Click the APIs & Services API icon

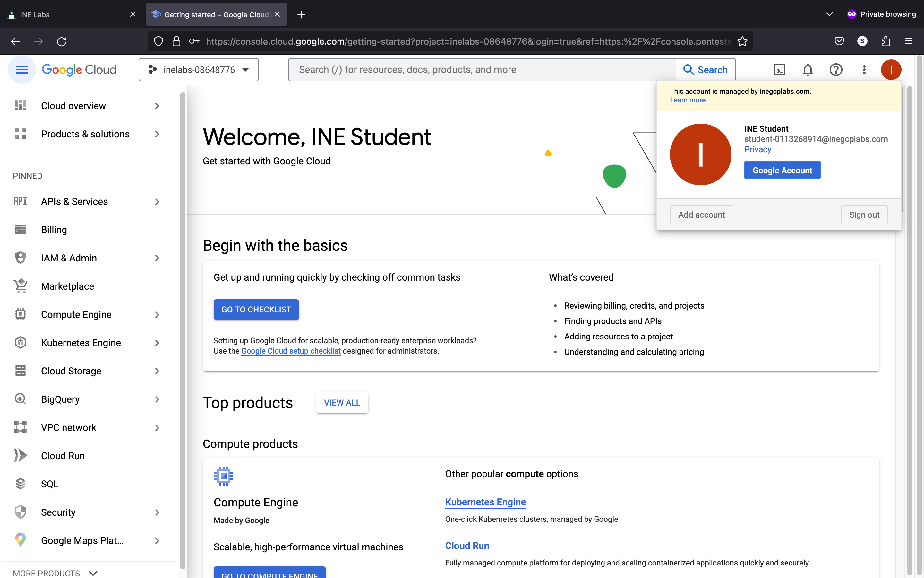tap(20, 201)
